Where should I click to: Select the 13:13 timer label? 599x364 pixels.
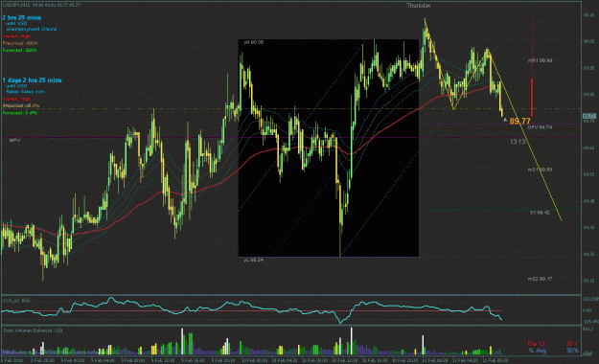(x=518, y=142)
